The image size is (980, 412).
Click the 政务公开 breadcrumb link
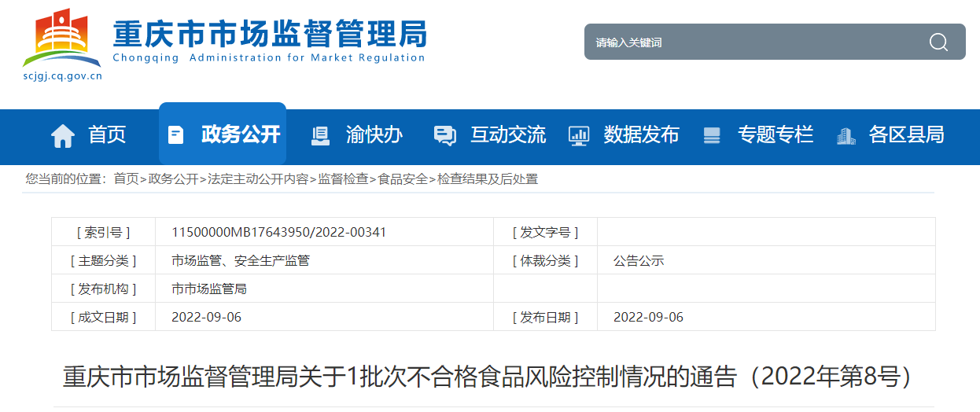173,178
